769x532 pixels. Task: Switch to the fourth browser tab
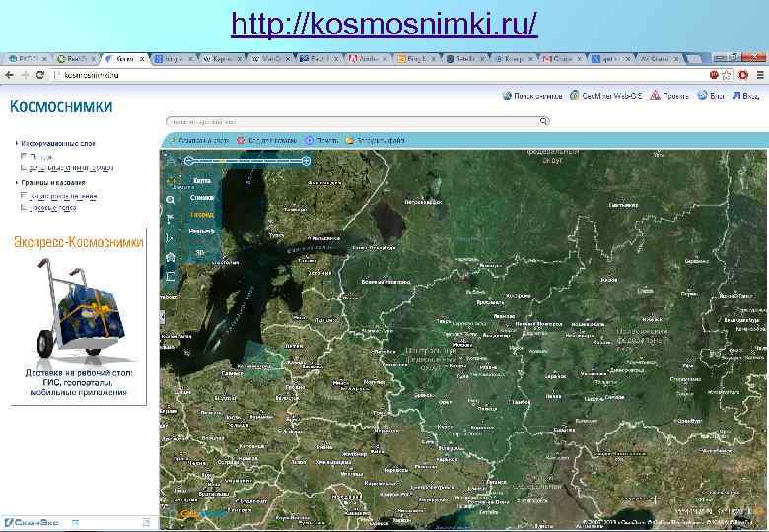173,59
